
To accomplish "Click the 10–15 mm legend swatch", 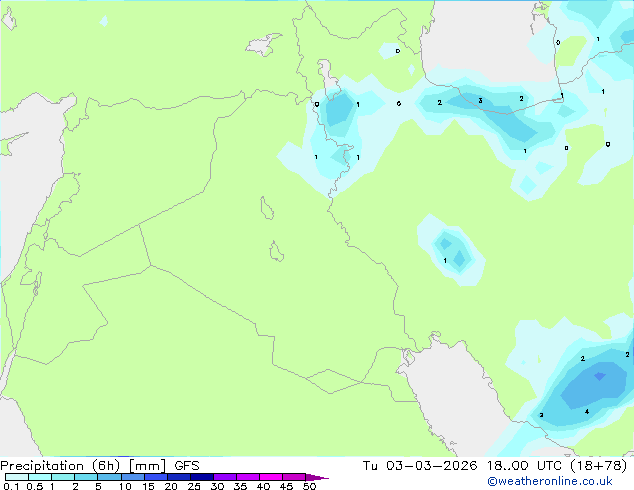I will click(133, 477).
